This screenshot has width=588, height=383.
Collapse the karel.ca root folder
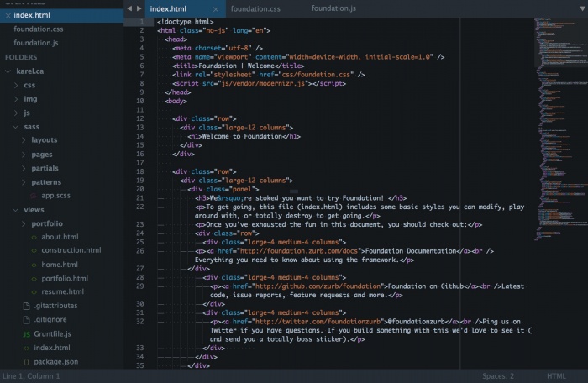point(8,71)
